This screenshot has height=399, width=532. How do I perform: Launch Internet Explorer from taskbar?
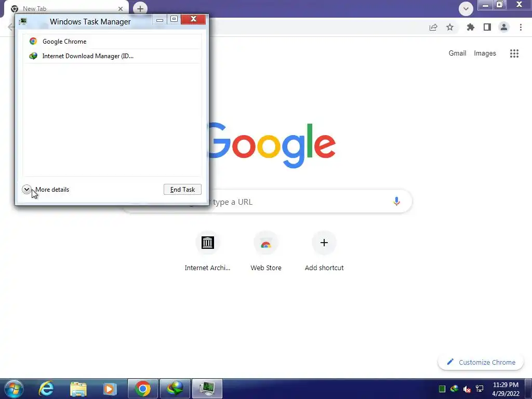(46, 389)
